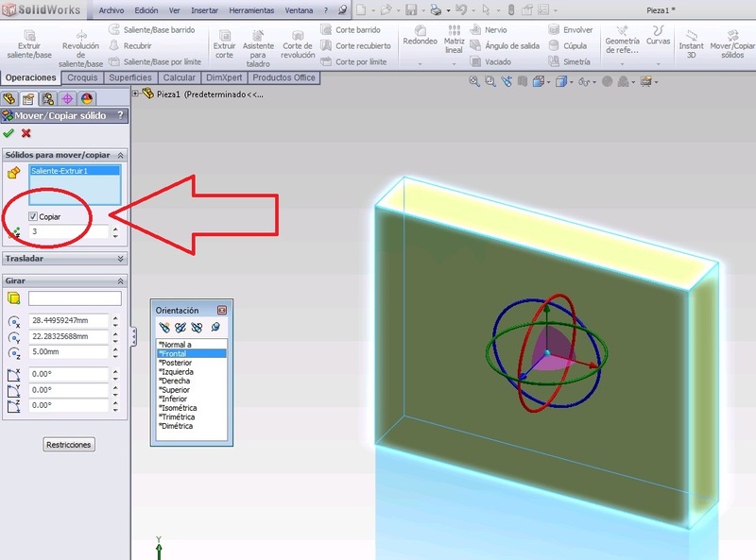The width and height of the screenshot is (756, 560).
Task: Click the Restricciones button
Action: click(x=69, y=444)
